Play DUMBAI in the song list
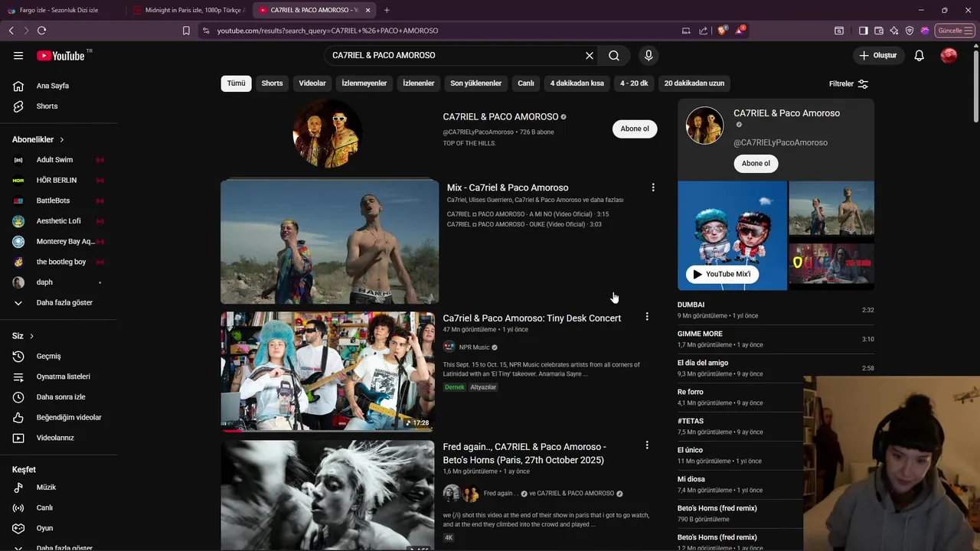980x551 pixels. [776, 310]
